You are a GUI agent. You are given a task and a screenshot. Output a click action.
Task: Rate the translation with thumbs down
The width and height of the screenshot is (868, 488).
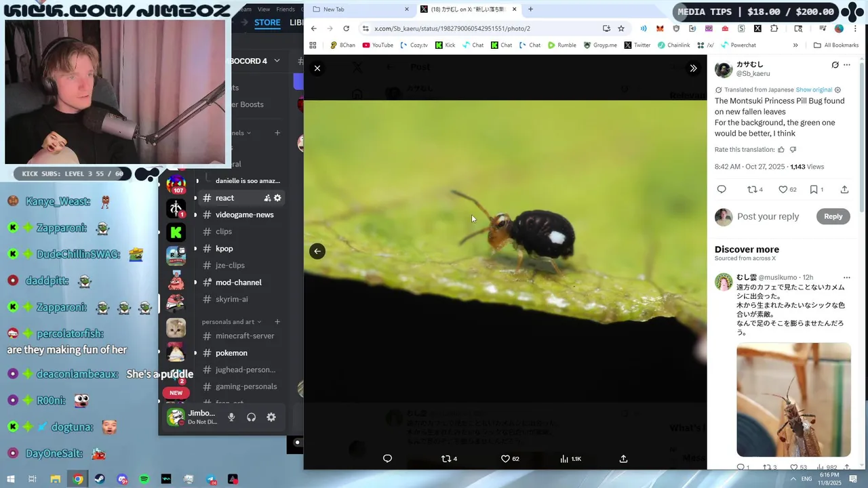click(x=793, y=149)
